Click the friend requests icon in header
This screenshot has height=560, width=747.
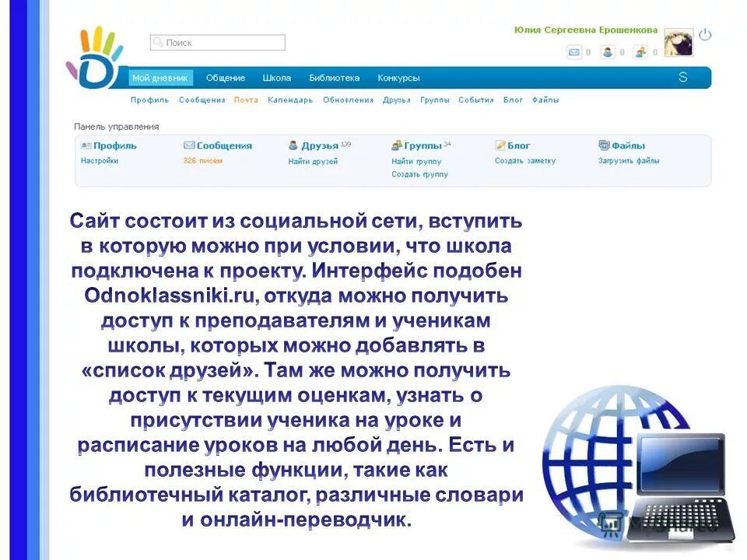pyautogui.click(x=608, y=51)
